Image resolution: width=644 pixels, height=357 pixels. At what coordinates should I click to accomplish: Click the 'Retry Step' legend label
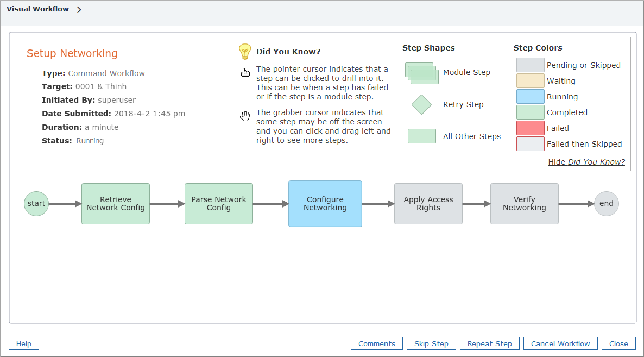pyautogui.click(x=463, y=104)
